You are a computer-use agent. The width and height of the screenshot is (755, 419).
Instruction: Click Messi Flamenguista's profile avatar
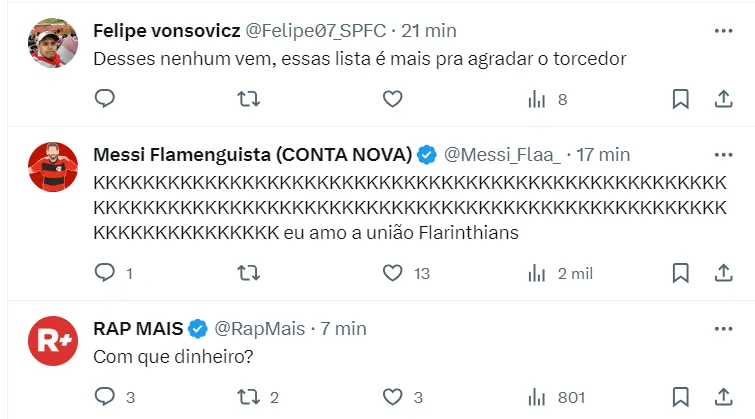(53, 167)
